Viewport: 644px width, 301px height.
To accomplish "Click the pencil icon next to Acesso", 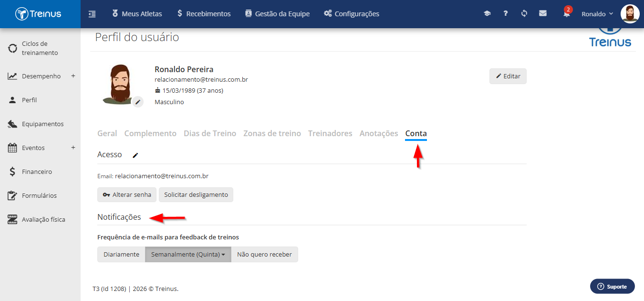I will (135, 155).
